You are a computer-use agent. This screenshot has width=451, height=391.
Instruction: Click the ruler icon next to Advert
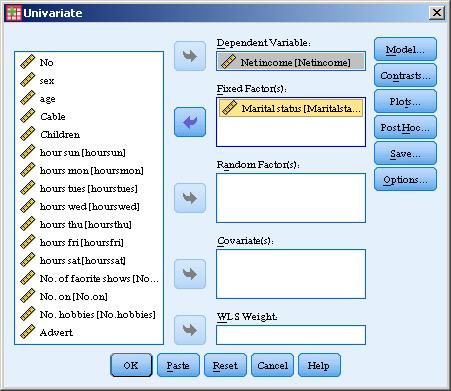(27, 332)
